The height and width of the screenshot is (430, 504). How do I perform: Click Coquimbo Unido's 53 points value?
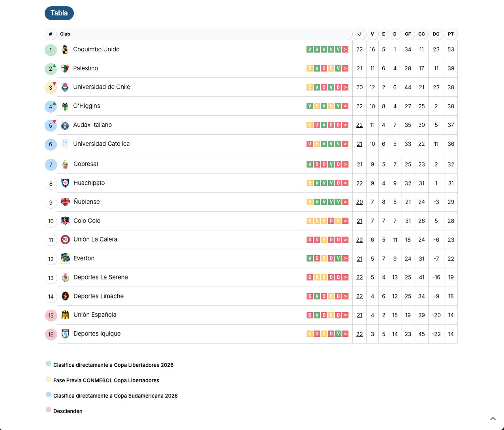(x=451, y=49)
